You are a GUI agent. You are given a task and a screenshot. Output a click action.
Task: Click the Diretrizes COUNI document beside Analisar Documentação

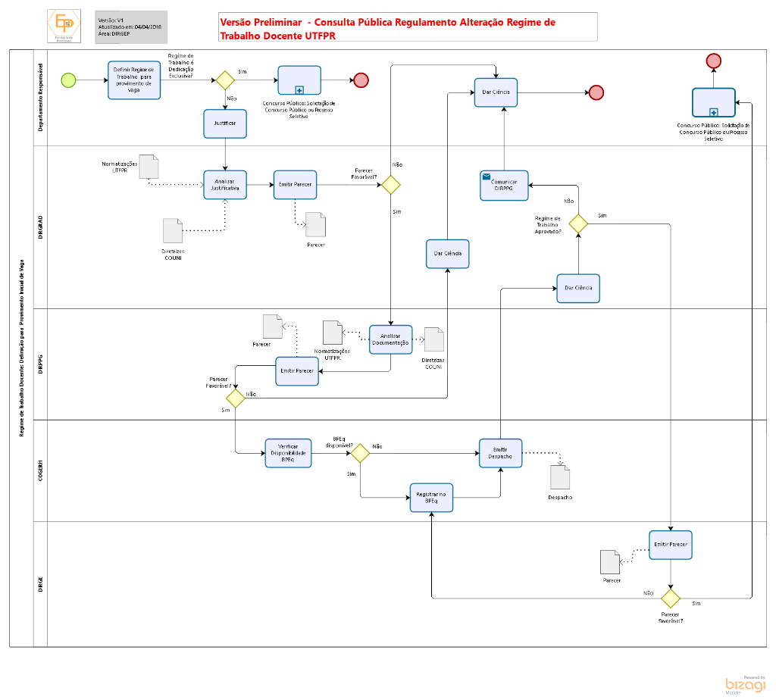433,340
